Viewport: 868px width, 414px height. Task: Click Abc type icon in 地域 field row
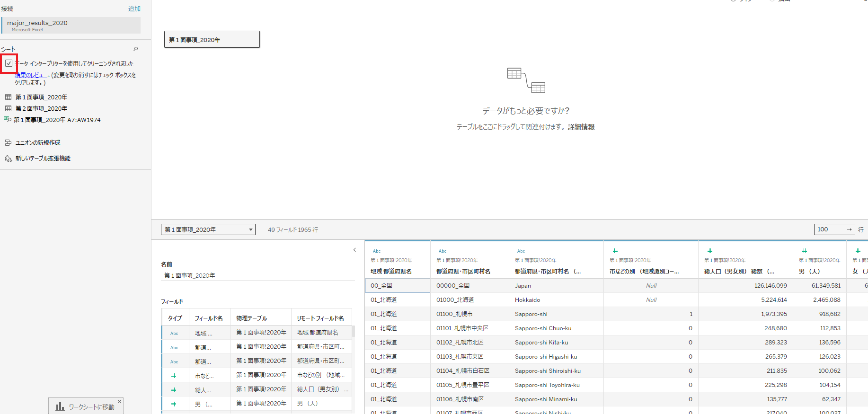(x=174, y=333)
